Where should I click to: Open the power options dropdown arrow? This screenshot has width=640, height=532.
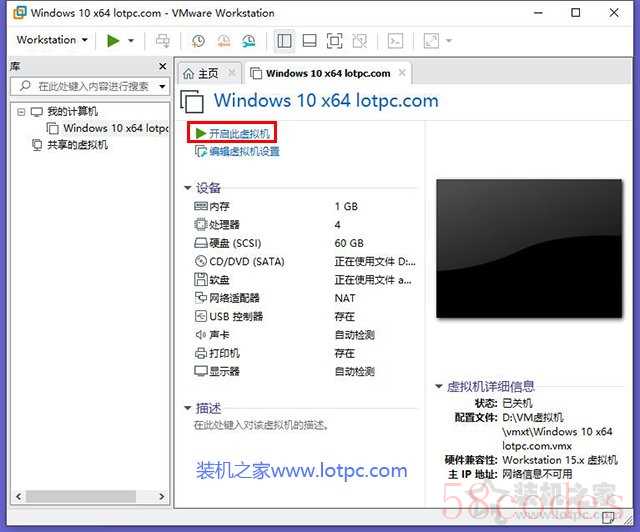pos(131,40)
